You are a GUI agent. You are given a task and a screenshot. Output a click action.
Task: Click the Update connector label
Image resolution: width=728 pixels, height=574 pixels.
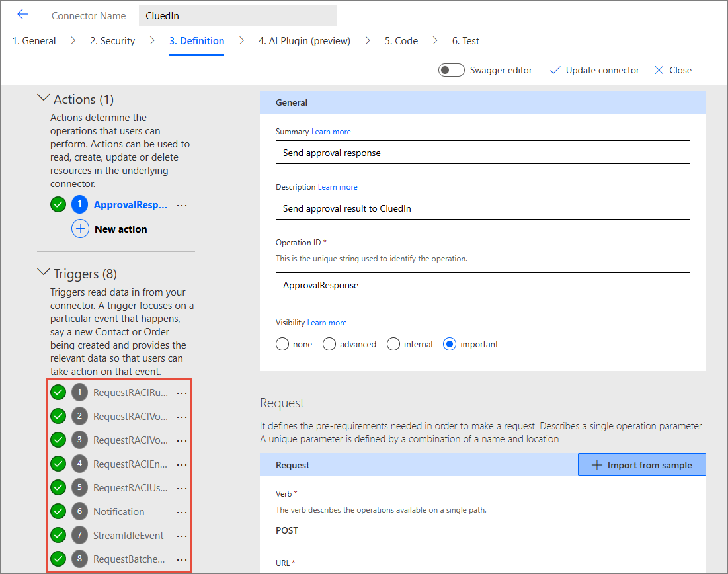click(x=602, y=70)
